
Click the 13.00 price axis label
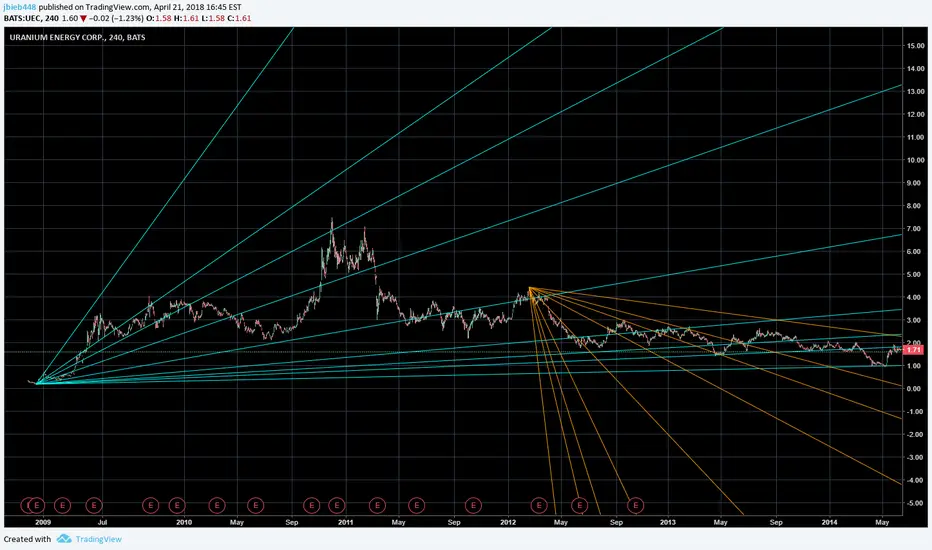pyautogui.click(x=916, y=92)
